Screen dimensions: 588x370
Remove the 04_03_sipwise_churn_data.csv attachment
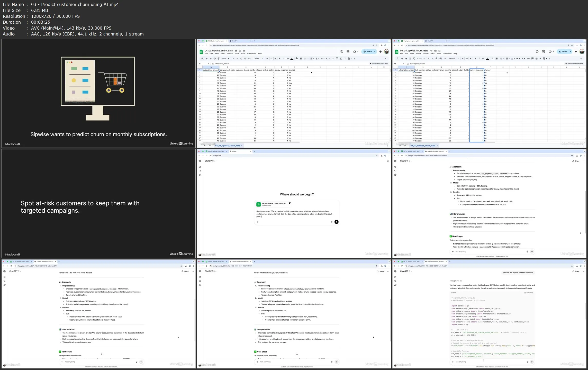pyautogui.click(x=290, y=203)
